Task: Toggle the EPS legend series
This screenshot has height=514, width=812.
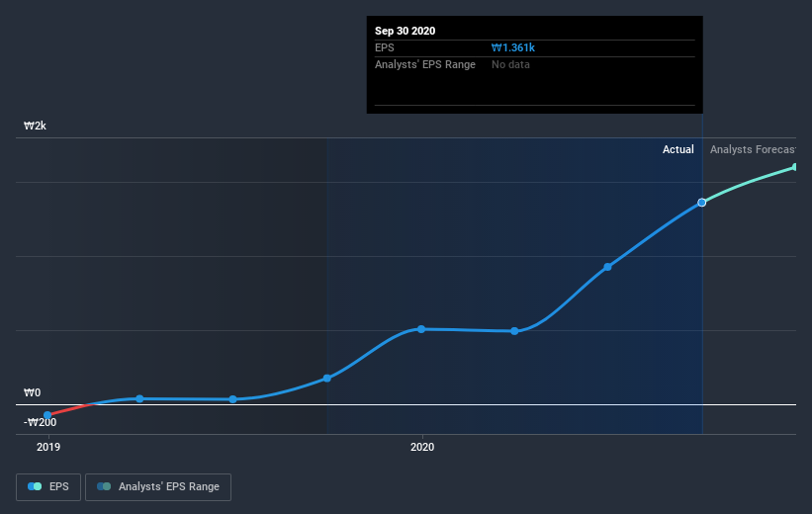Action: pyautogui.click(x=48, y=486)
